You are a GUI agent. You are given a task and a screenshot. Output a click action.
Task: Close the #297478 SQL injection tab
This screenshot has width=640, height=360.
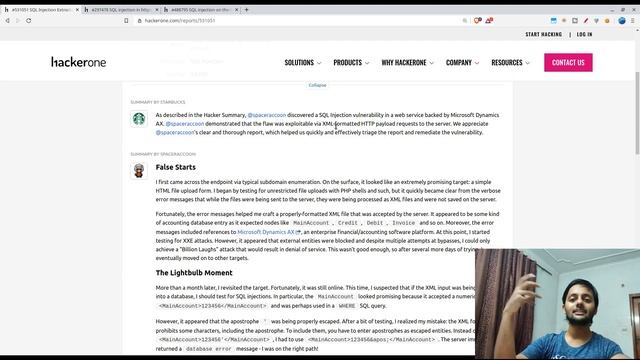coord(157,9)
